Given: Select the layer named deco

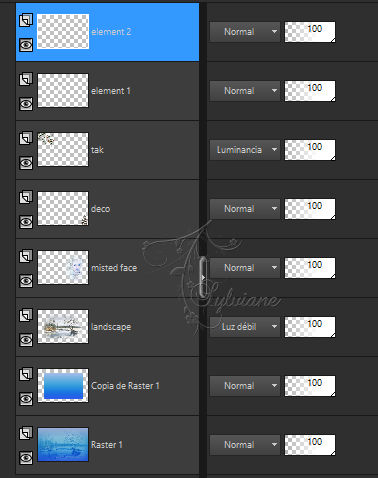Looking at the screenshot, I should tap(101, 209).
